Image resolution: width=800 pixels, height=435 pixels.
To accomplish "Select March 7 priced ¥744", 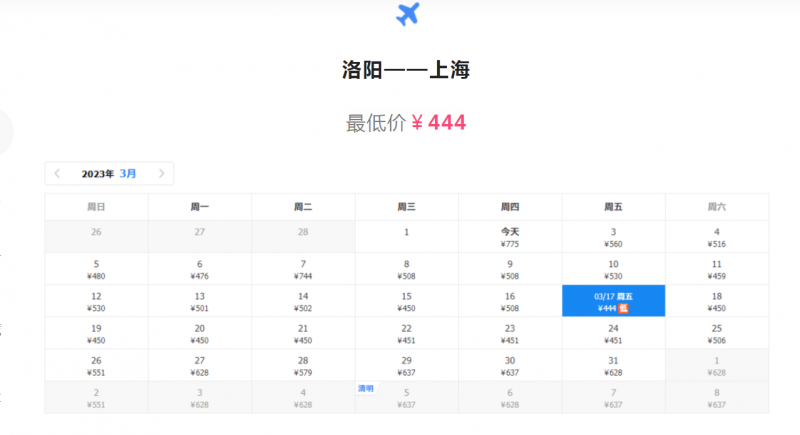I will (303, 269).
